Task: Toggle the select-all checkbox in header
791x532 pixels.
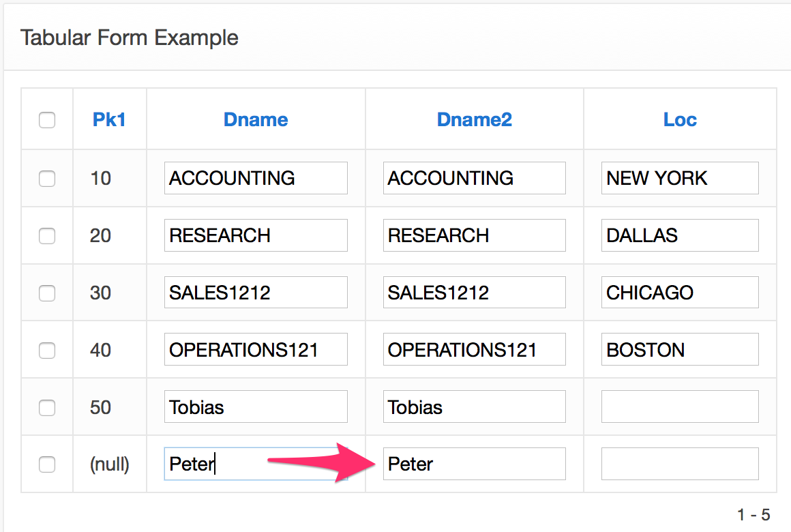Action: point(47,119)
